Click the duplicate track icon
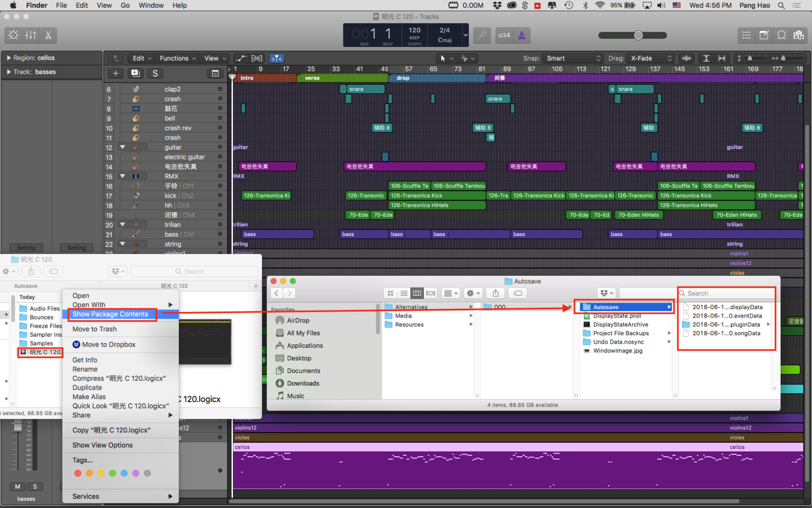The image size is (812, 508). click(135, 73)
